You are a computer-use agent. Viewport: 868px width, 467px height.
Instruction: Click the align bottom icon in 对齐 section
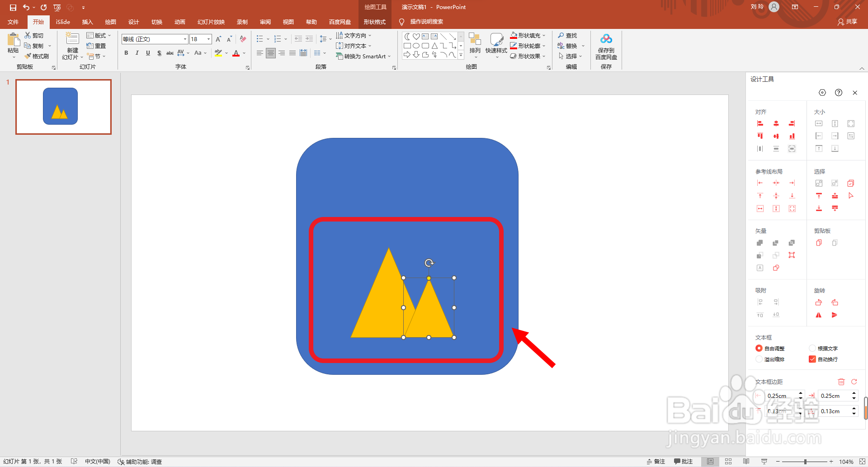(x=792, y=136)
